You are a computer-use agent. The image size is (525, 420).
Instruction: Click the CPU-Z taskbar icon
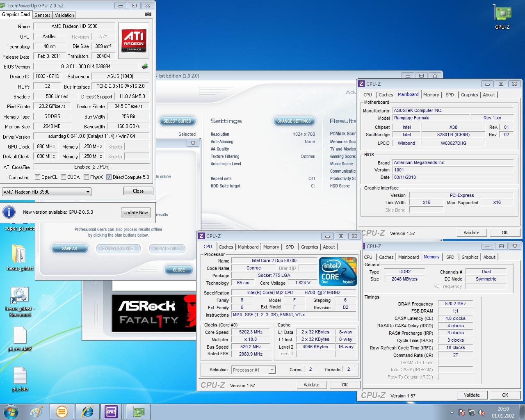pyautogui.click(x=111, y=412)
